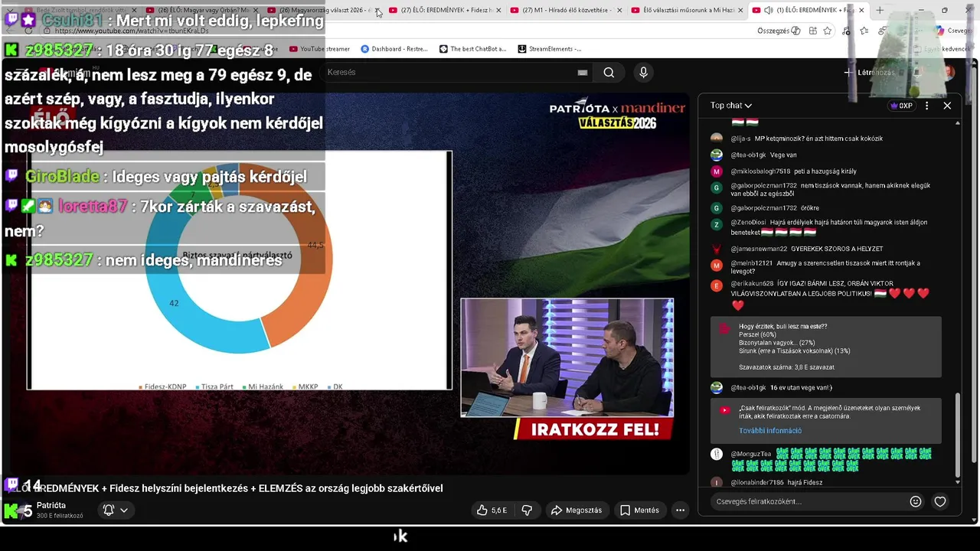Image resolution: width=980 pixels, height=551 pixels.
Task: Click the @MonguzTea chat username
Action: (750, 454)
